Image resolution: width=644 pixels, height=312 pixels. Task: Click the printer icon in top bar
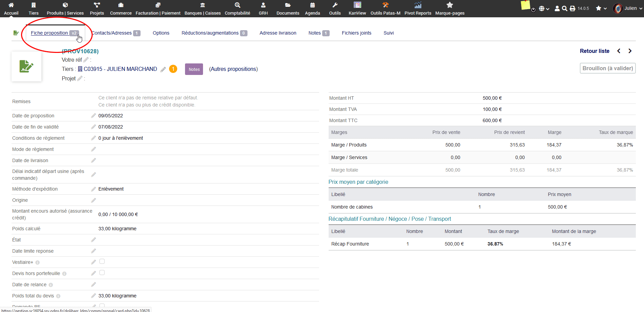(572, 8)
